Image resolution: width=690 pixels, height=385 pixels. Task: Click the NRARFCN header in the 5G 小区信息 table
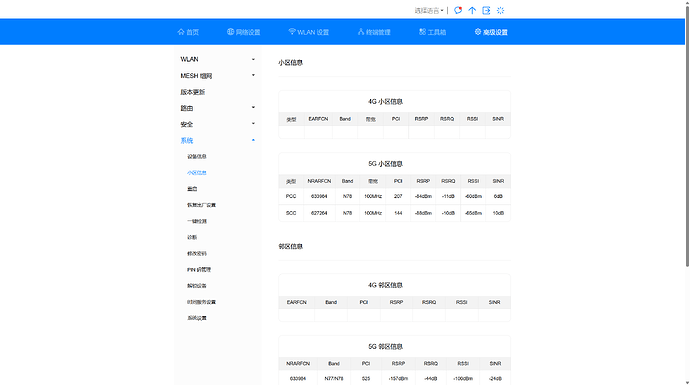(319, 181)
